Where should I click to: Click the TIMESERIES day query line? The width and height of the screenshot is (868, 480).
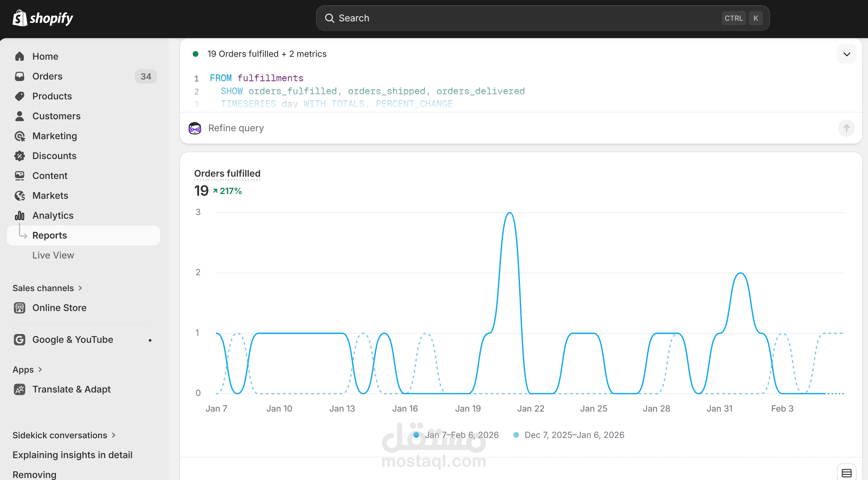point(337,104)
